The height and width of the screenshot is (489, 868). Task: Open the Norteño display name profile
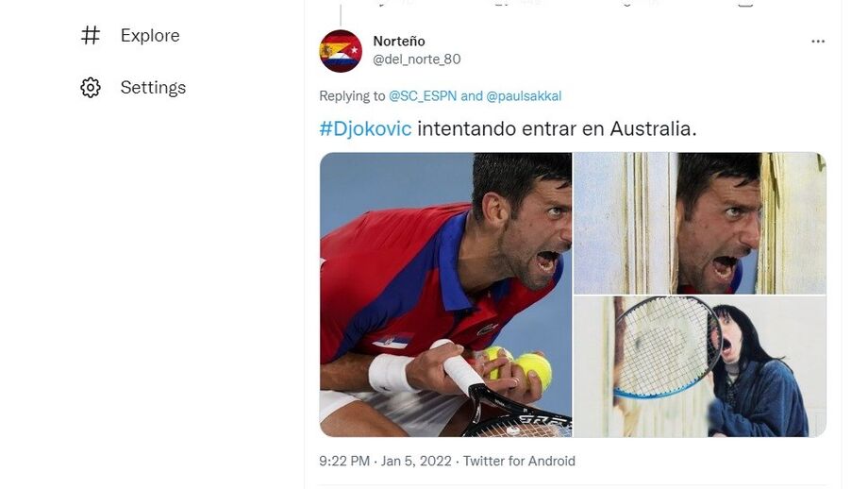399,41
